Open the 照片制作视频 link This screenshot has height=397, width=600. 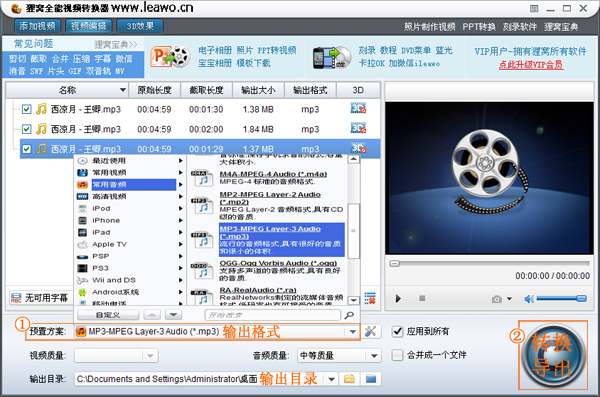[x=429, y=27]
